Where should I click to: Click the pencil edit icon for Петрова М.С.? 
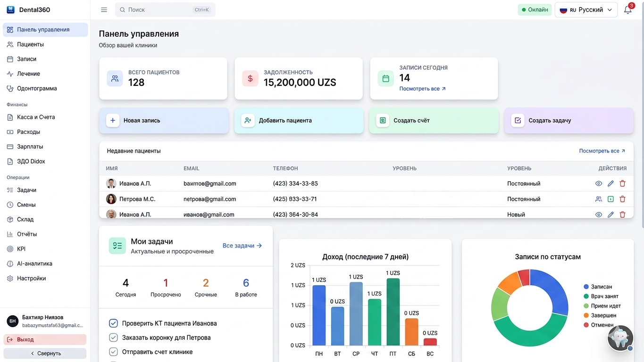[611, 199]
